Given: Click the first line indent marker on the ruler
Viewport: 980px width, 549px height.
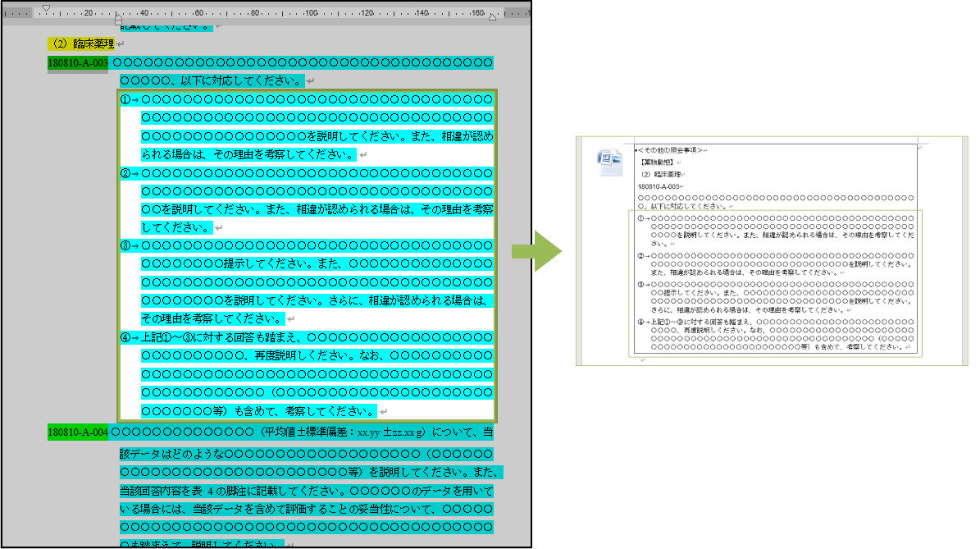Looking at the screenshot, I should [x=46, y=8].
